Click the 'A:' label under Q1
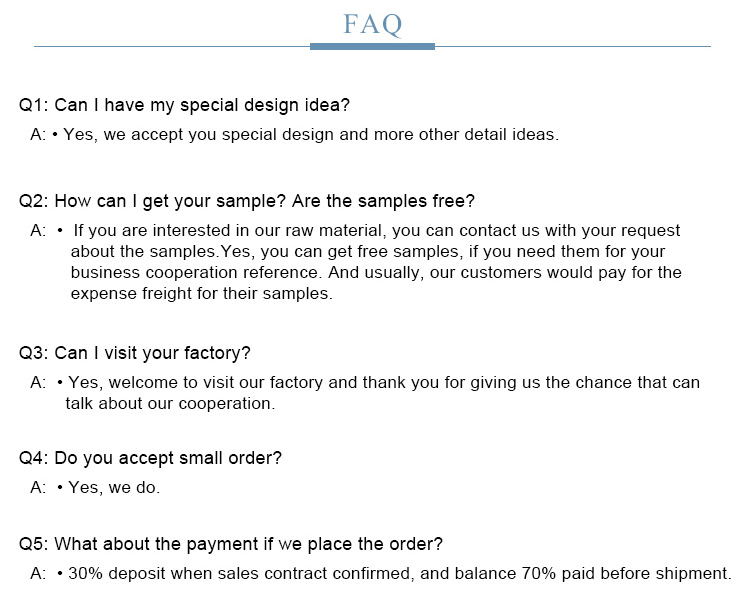This screenshot has height=595, width=750. [38, 134]
